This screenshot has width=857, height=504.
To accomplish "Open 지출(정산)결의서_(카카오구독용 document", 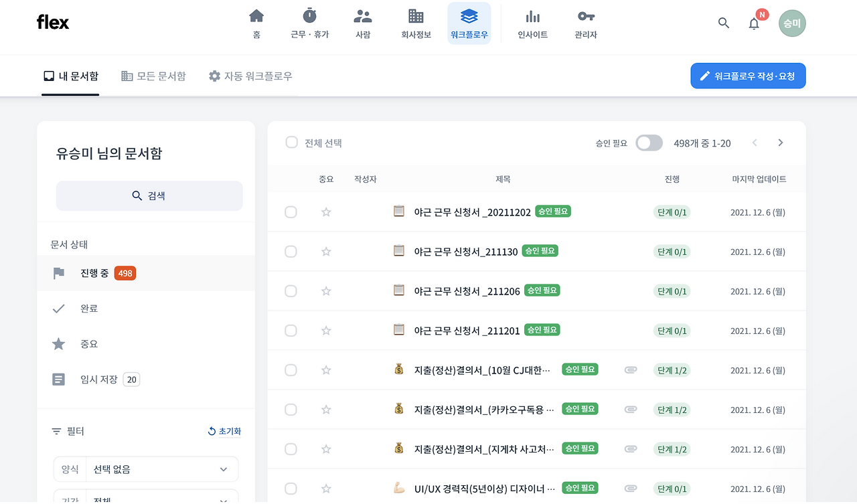I will coord(485,410).
